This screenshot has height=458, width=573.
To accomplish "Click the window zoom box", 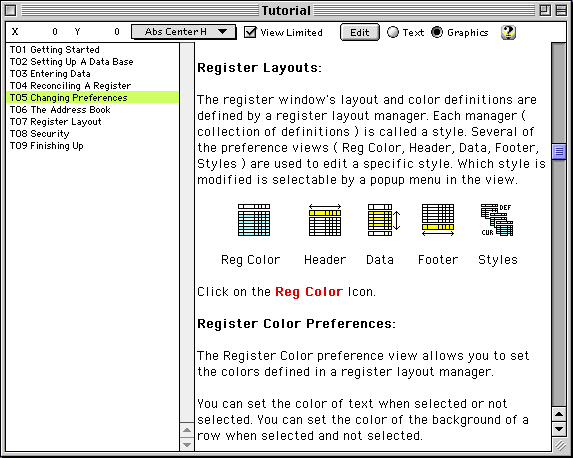I will [x=545, y=10].
